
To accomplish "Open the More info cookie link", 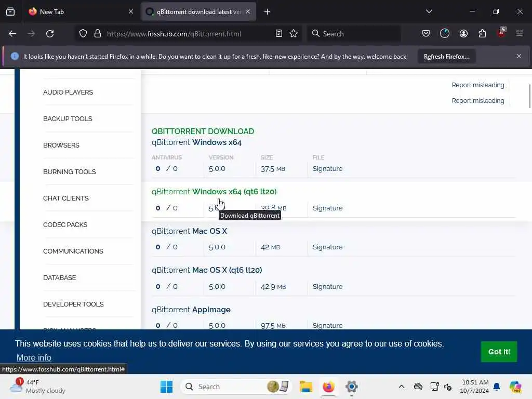I will (34, 357).
